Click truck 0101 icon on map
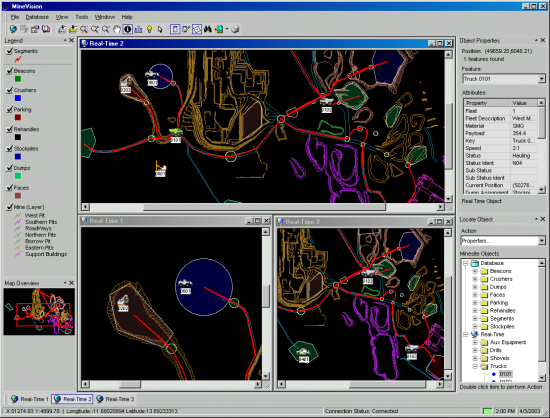 pyautogui.click(x=175, y=132)
